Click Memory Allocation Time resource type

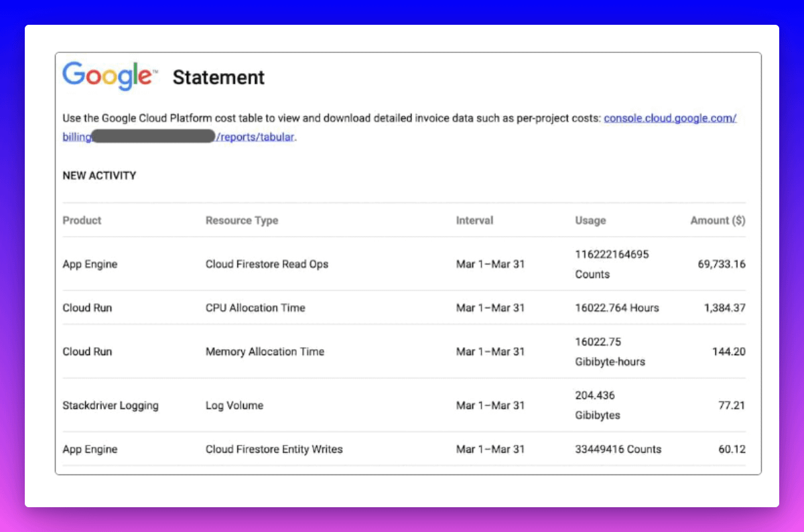(265, 352)
